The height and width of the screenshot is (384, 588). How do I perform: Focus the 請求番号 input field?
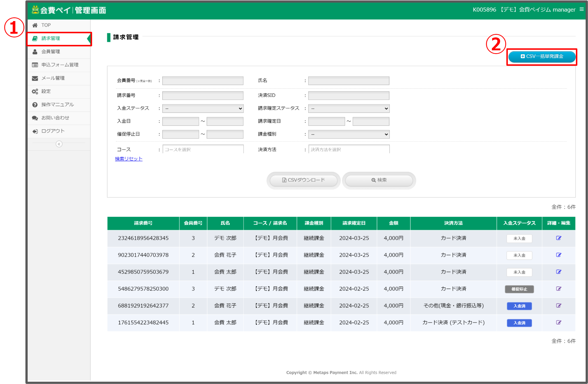click(x=203, y=95)
